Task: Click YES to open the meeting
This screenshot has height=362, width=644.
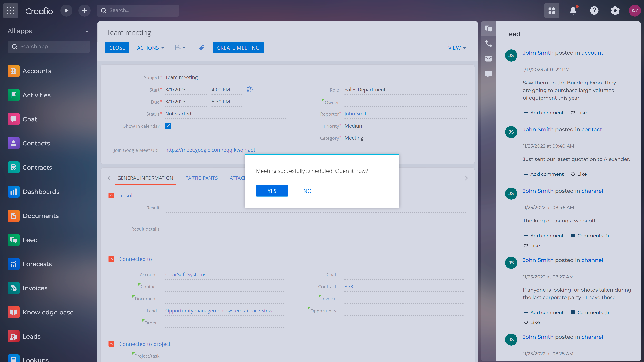Action: pyautogui.click(x=272, y=191)
